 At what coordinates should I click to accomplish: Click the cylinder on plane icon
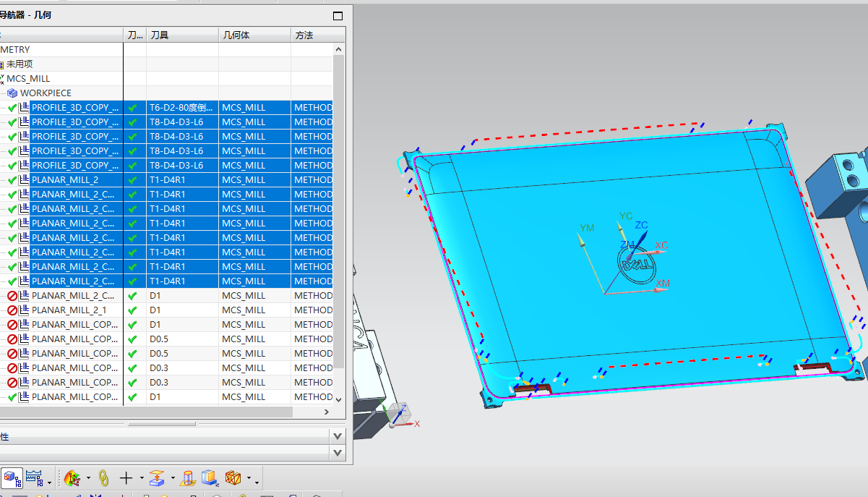point(188,477)
